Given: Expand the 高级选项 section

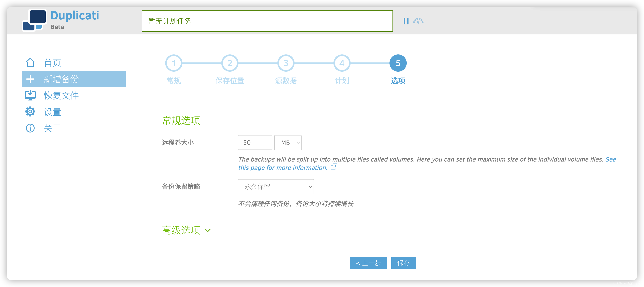Looking at the screenshot, I should point(186,230).
